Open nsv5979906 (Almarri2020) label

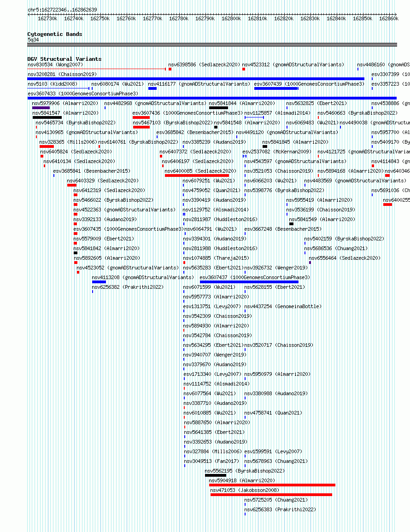[x=65, y=103]
